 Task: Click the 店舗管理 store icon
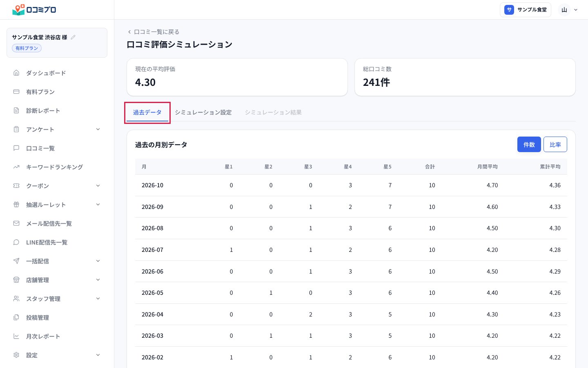click(16, 280)
